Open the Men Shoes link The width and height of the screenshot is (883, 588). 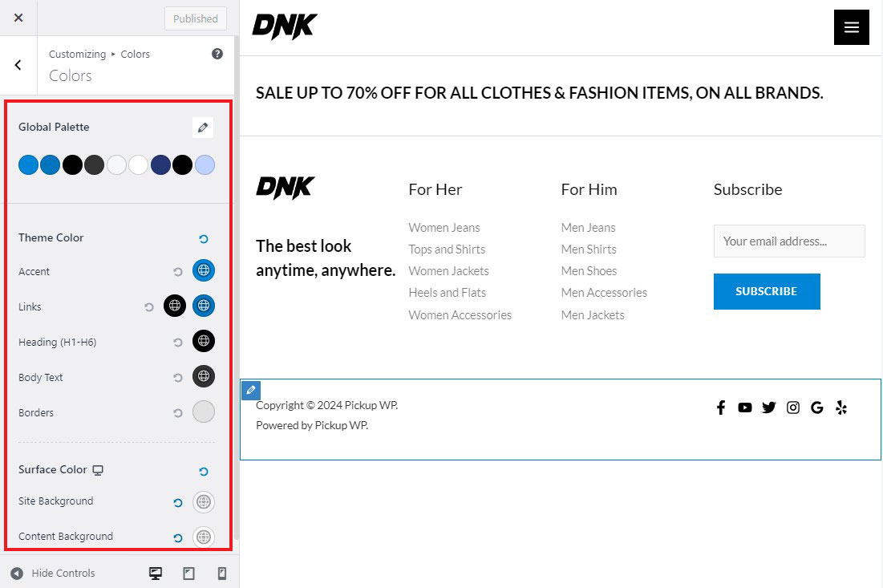pyautogui.click(x=589, y=271)
